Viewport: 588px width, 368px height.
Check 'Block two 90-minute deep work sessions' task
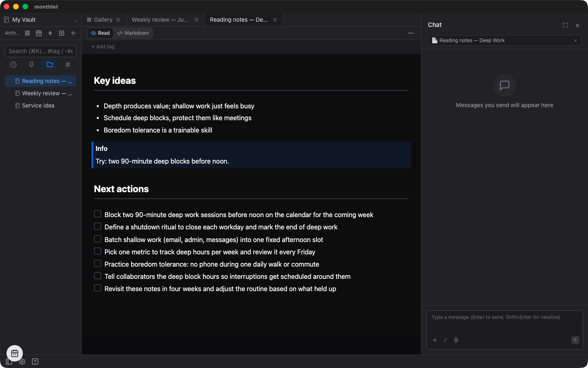click(98, 214)
